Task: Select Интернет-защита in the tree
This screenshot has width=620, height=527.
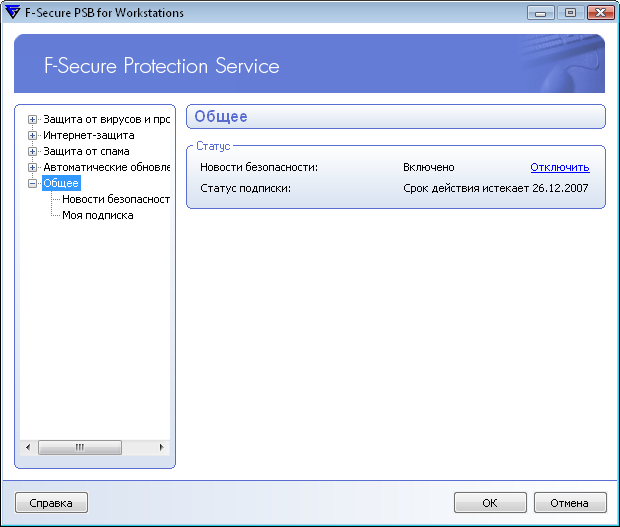Action: click(x=89, y=136)
